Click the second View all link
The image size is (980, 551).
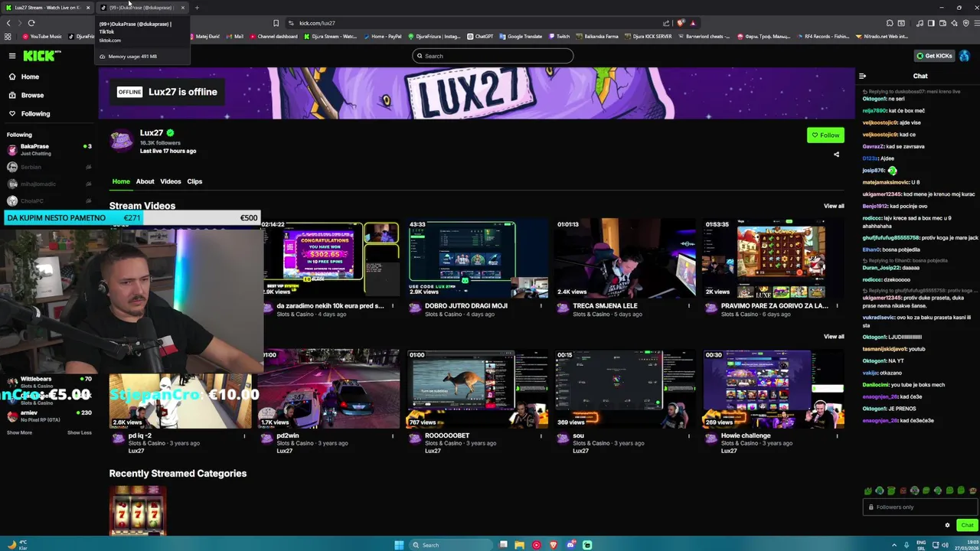tap(834, 336)
